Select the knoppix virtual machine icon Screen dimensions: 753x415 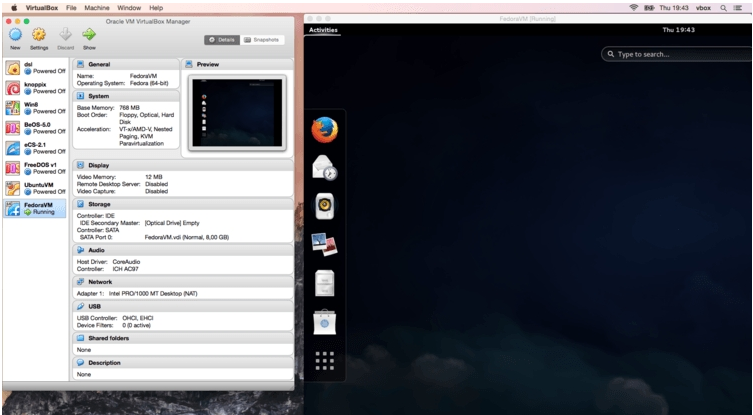click(x=12, y=88)
